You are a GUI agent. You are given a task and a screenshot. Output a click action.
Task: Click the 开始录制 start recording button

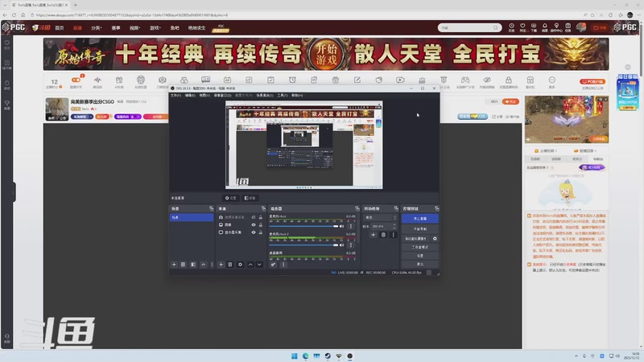click(x=419, y=229)
